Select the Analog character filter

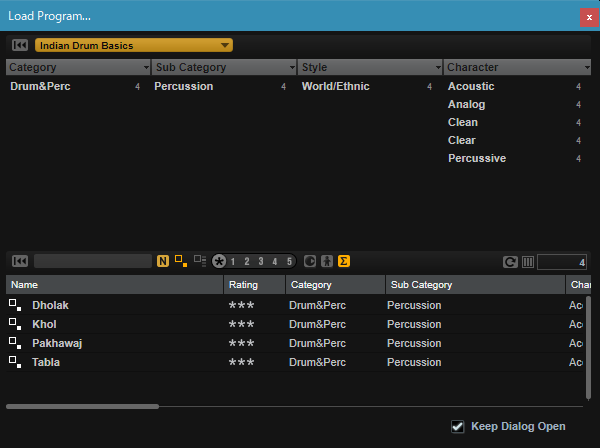click(515, 104)
